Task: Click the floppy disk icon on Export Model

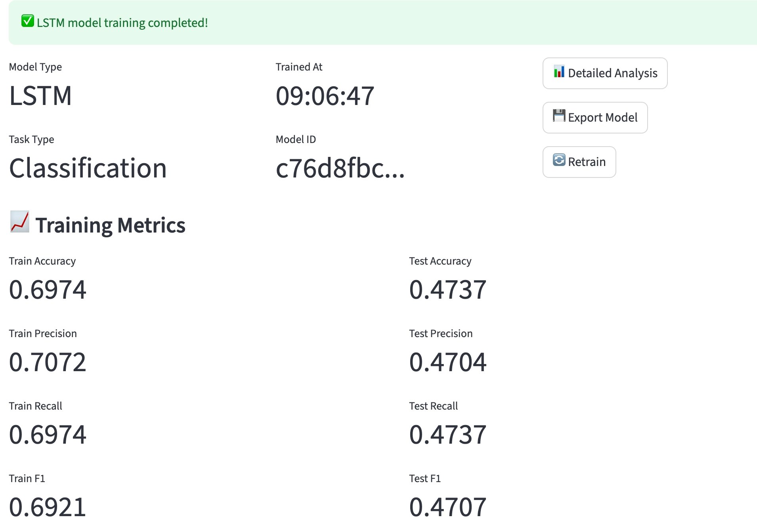Action: pyautogui.click(x=559, y=116)
